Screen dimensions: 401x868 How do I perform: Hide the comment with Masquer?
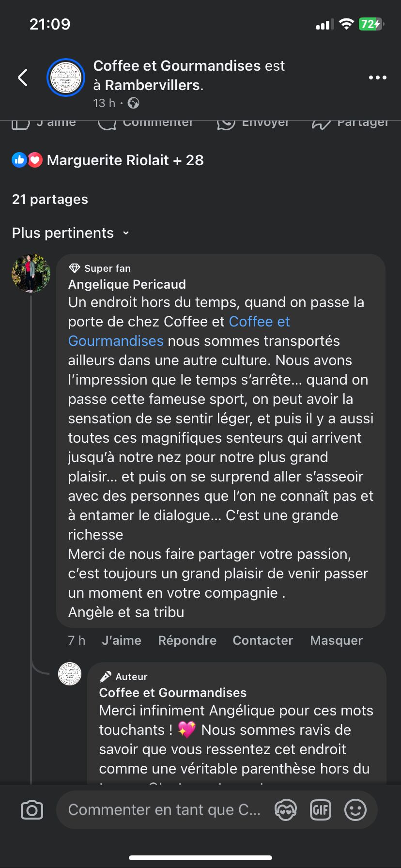(336, 640)
